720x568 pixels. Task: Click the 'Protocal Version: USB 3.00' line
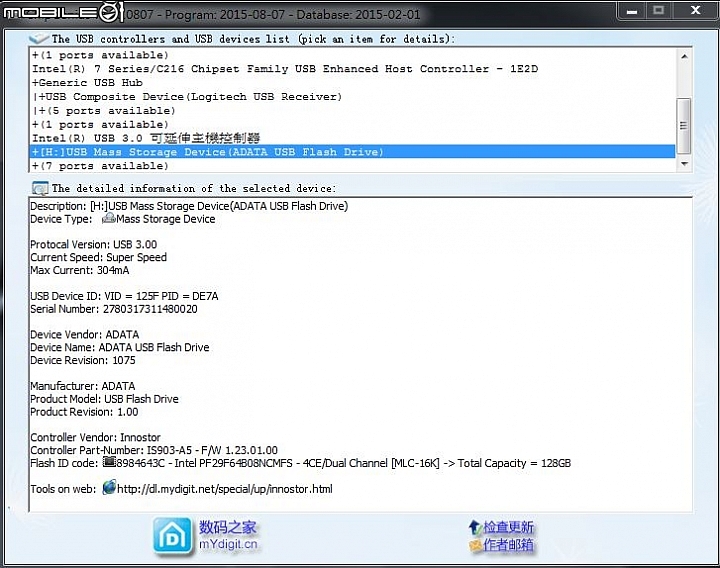(x=94, y=244)
